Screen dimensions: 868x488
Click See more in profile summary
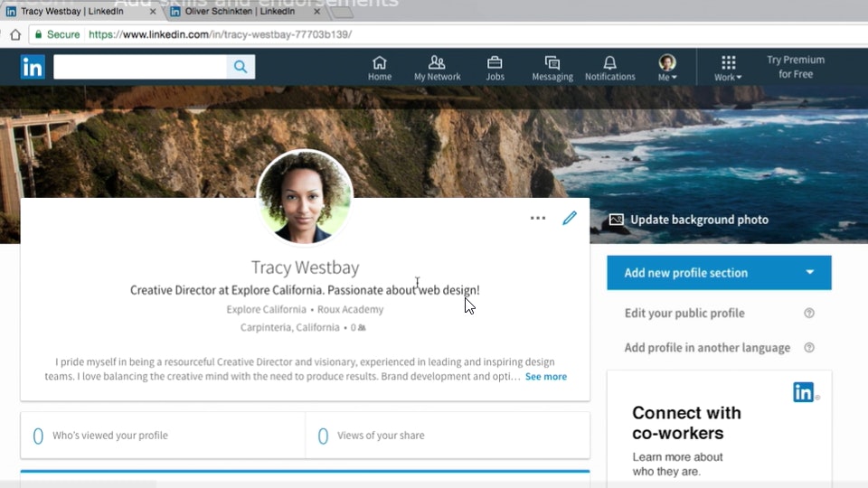tap(546, 377)
